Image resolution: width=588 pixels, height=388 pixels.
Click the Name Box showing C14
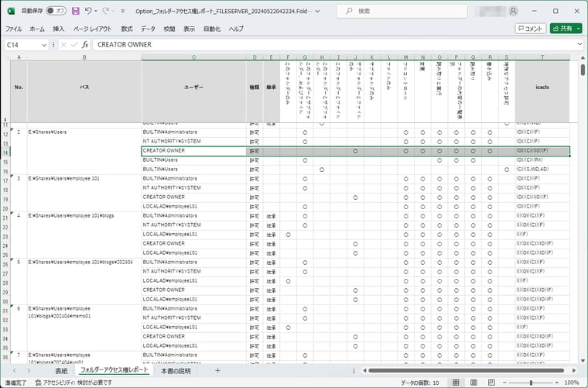(22, 45)
